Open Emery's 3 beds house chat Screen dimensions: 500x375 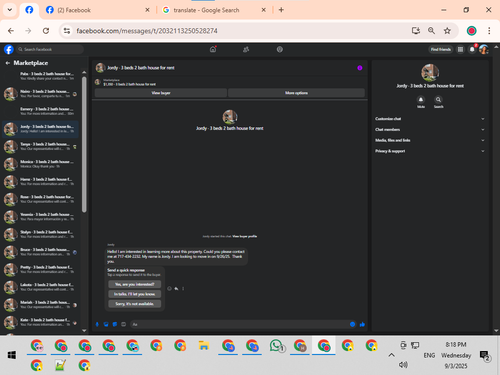click(x=41, y=111)
